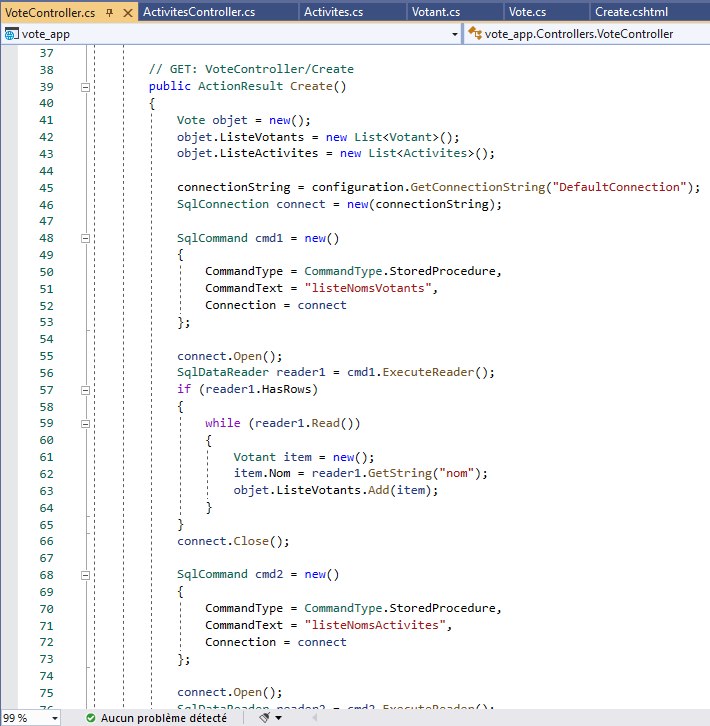Click the green no-issues check icon
This screenshot has height=726, width=710.
click(x=91, y=718)
